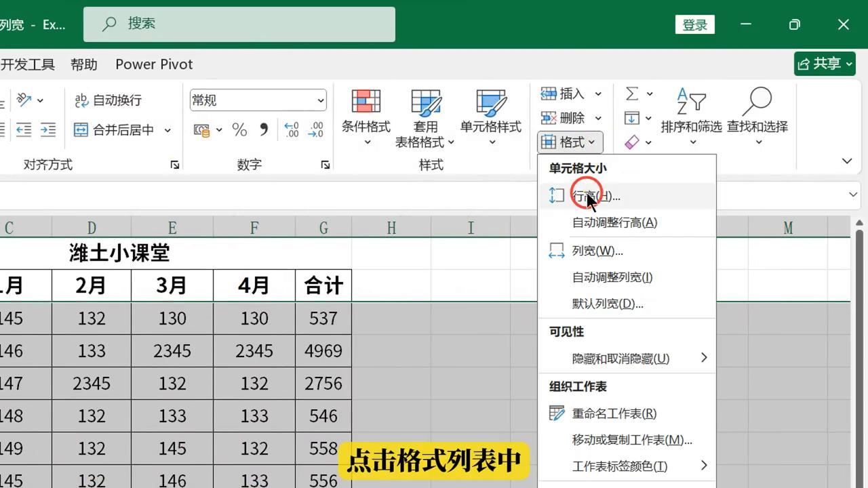Viewport: 868px width, 488px height.
Task: Click the Sign in (登录) button
Action: pyautogui.click(x=694, y=25)
